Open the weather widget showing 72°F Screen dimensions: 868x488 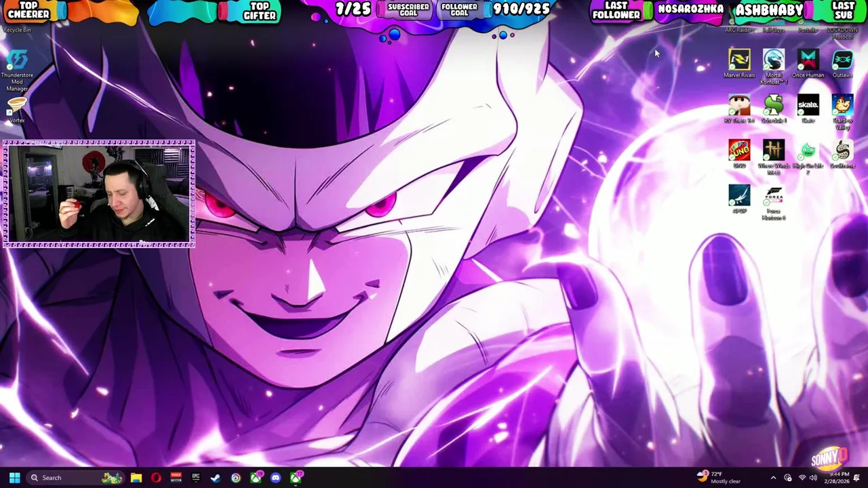[x=719, y=477]
